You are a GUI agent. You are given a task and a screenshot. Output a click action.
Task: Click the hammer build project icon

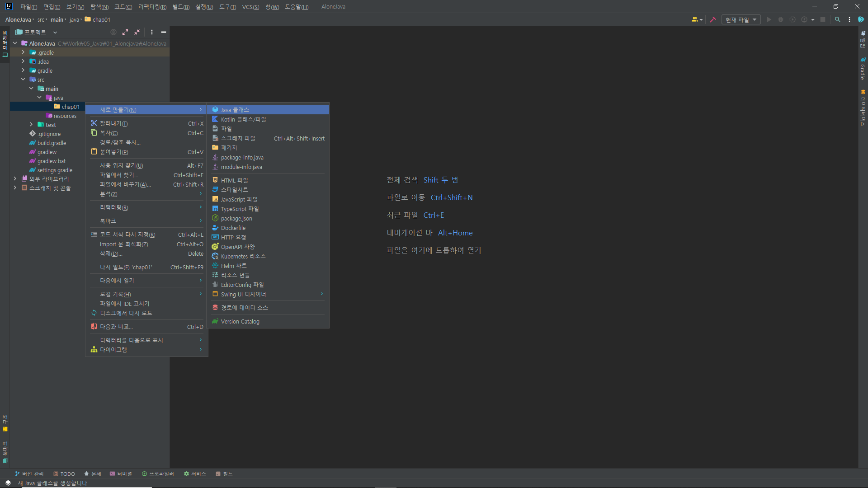[x=713, y=19]
